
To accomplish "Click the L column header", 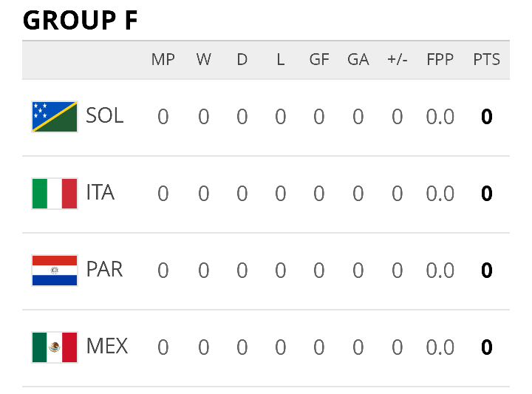I will click(x=280, y=60).
